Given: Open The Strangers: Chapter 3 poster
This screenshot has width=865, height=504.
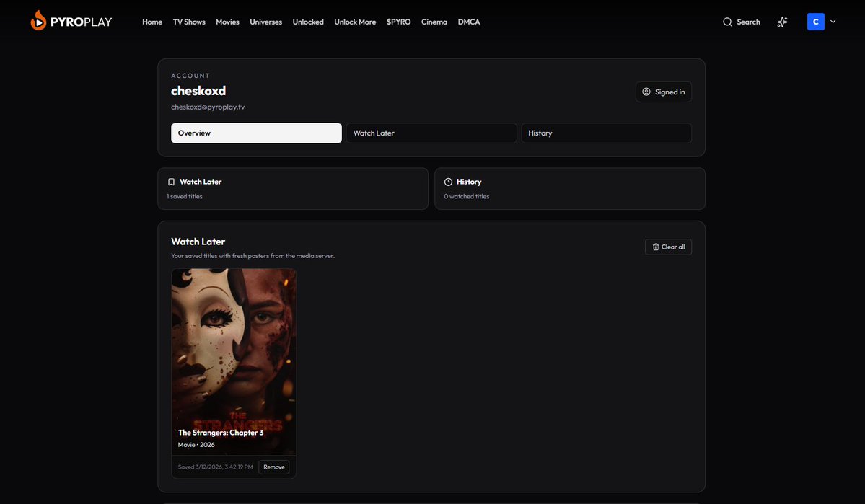Looking at the screenshot, I should point(233,346).
